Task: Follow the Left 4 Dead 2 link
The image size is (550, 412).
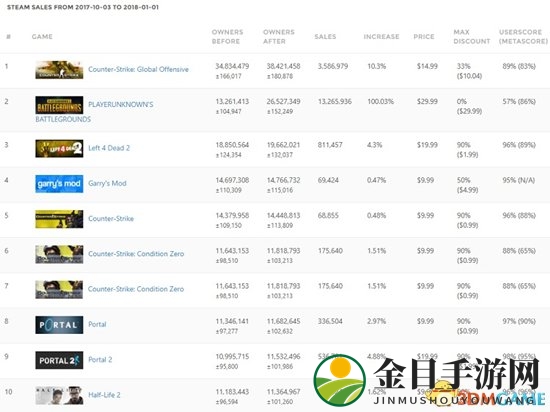Action: click(x=109, y=148)
